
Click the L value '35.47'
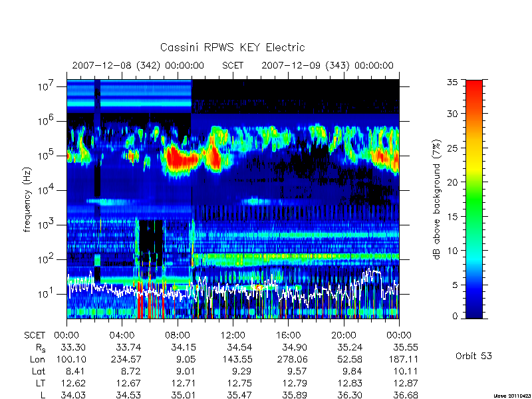239,395
